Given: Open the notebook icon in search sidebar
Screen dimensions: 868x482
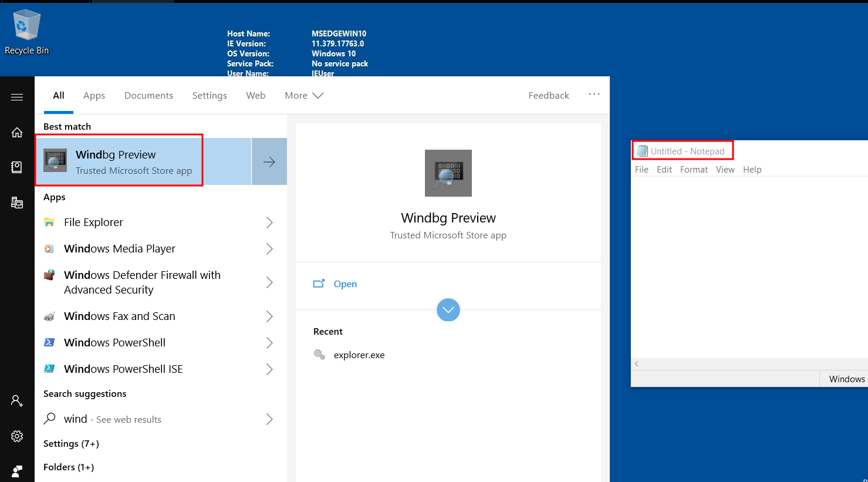Looking at the screenshot, I should pos(17,167).
